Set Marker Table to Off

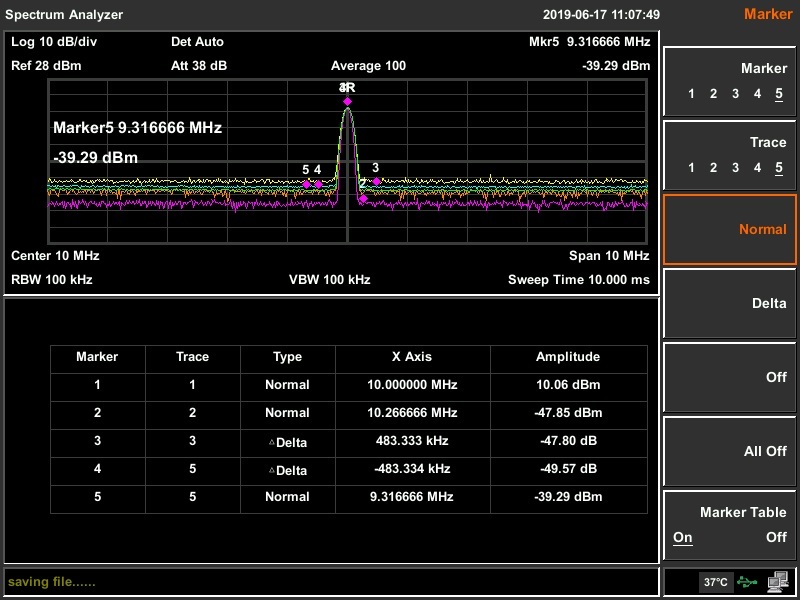pos(776,537)
